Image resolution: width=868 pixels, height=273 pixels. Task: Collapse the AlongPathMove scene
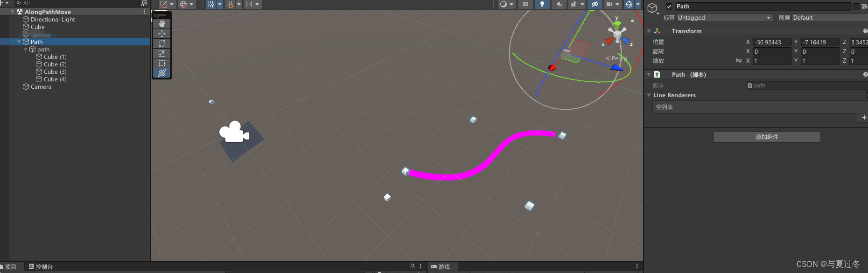click(x=12, y=12)
